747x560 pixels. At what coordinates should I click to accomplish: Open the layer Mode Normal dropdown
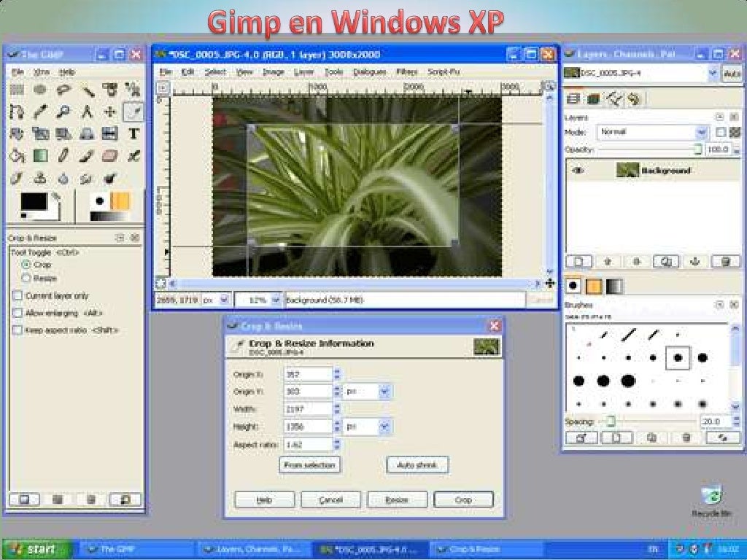(x=652, y=132)
